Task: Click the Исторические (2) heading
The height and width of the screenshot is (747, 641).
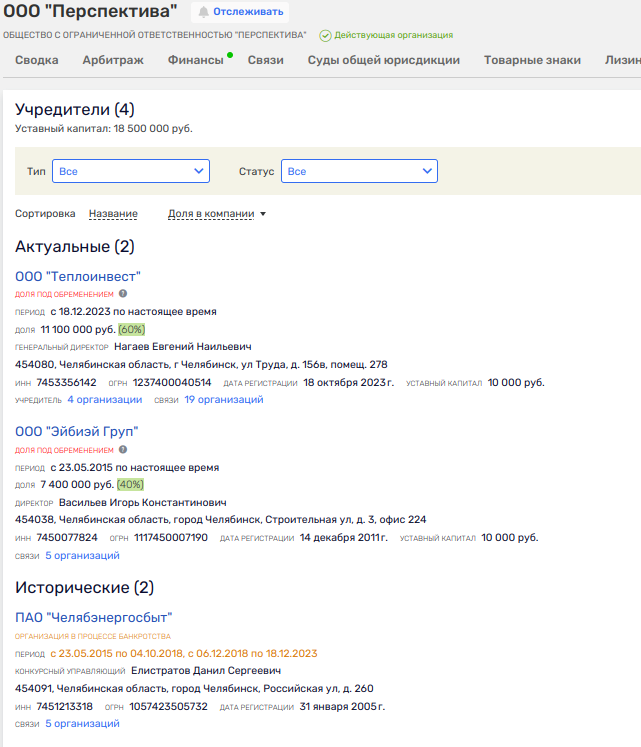Action: coord(84,587)
